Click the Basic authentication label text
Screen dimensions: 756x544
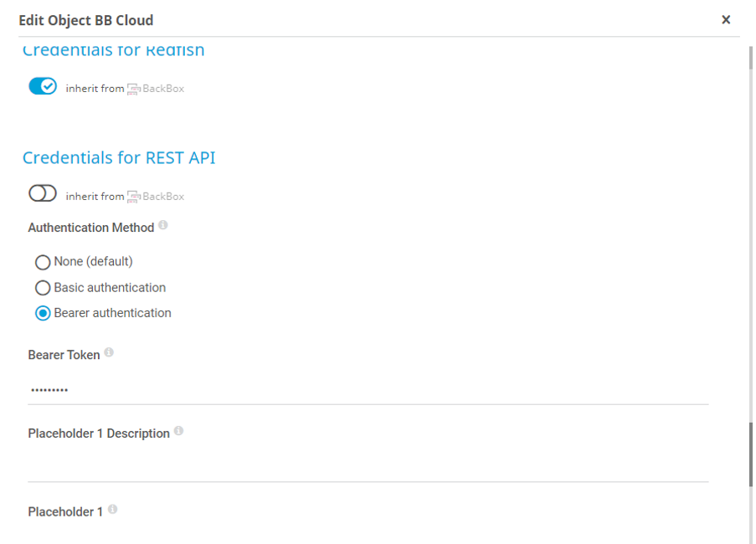pyautogui.click(x=110, y=288)
